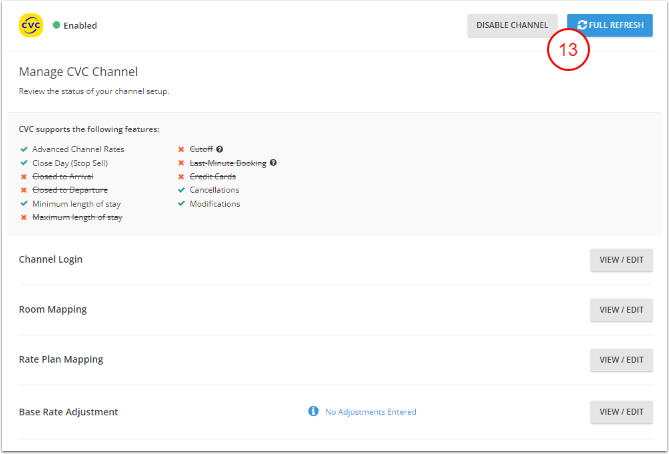Open View / Edit for Base Rate Adjustment
669x454 pixels.
621,411
